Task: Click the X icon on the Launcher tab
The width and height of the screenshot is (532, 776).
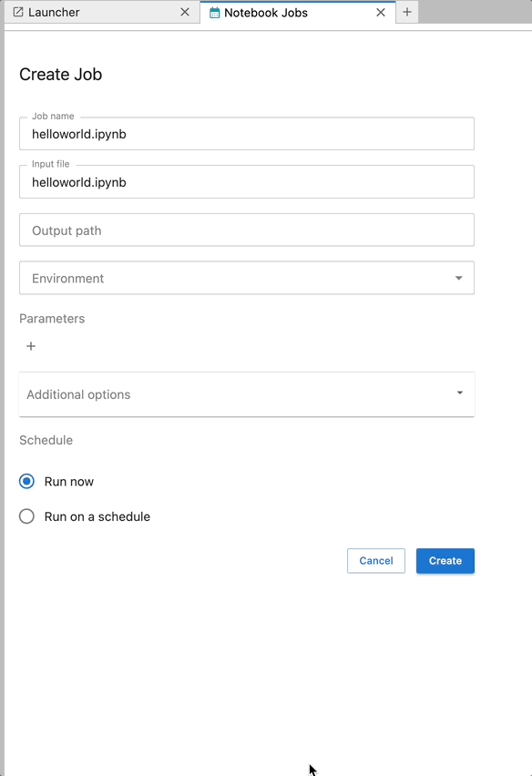Action: [185, 13]
